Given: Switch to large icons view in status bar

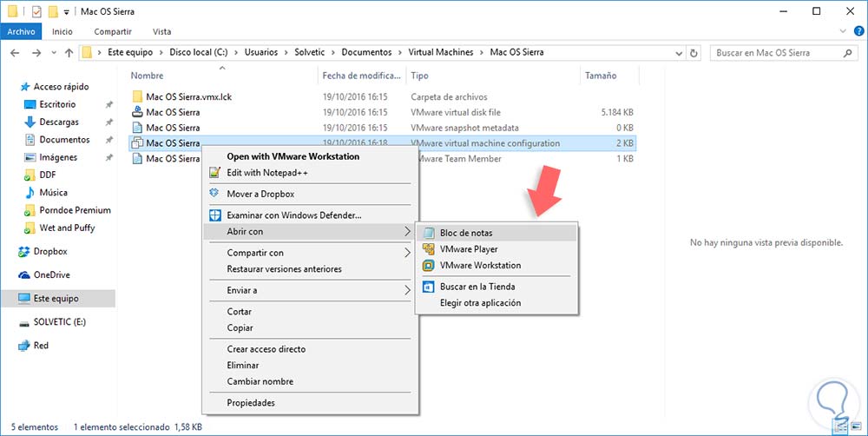Looking at the screenshot, I should pos(858,427).
